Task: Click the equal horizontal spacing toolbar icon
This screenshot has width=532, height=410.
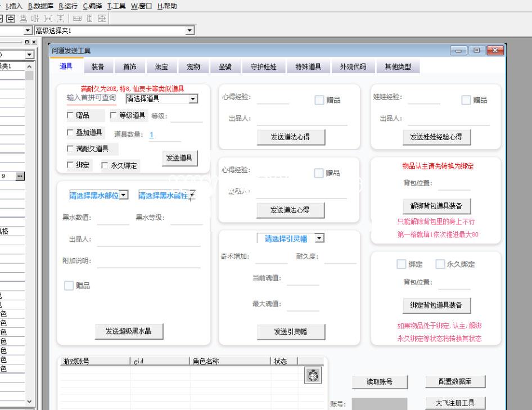Action: pos(47,19)
